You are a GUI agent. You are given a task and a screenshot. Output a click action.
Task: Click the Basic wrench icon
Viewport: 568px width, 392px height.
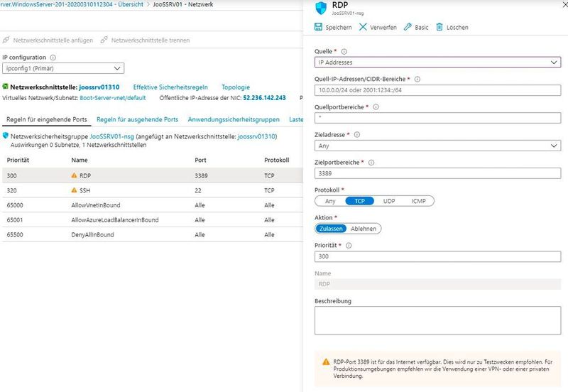click(x=408, y=27)
